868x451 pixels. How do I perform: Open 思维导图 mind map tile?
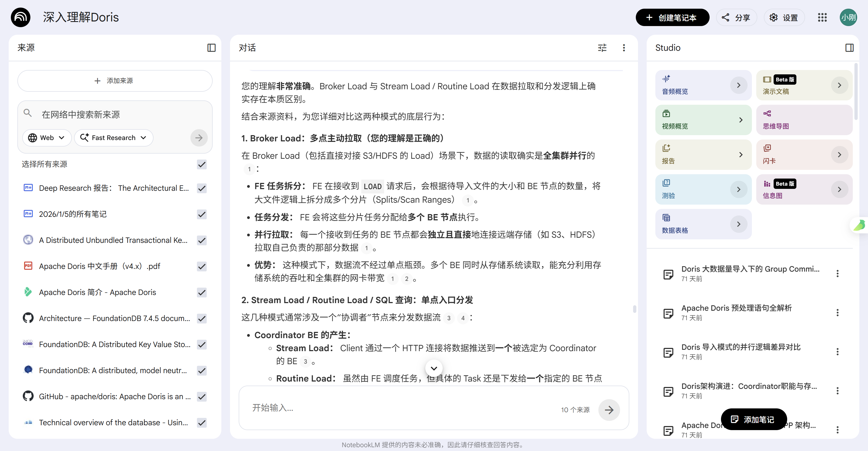point(804,120)
